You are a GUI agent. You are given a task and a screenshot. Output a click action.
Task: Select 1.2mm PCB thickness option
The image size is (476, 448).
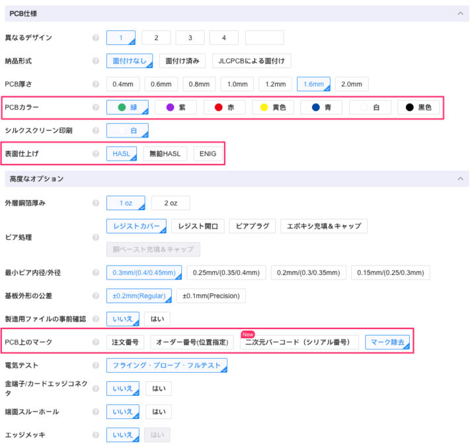point(275,84)
